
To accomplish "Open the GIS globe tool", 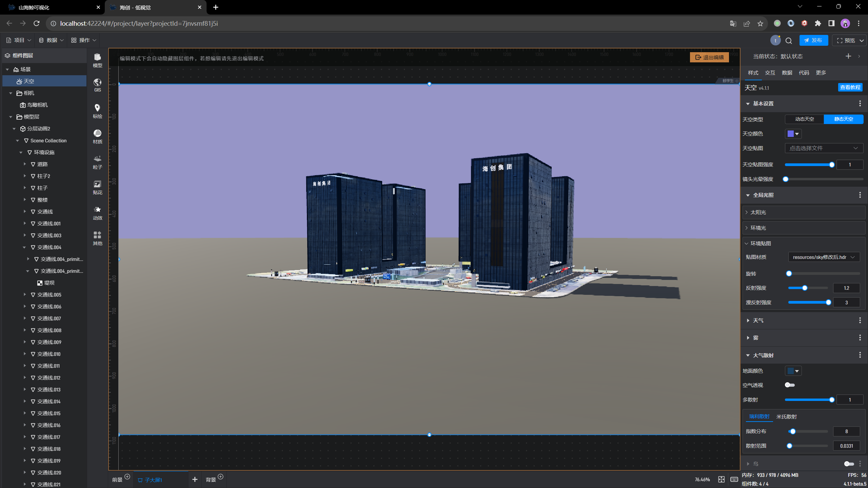I will (x=97, y=85).
